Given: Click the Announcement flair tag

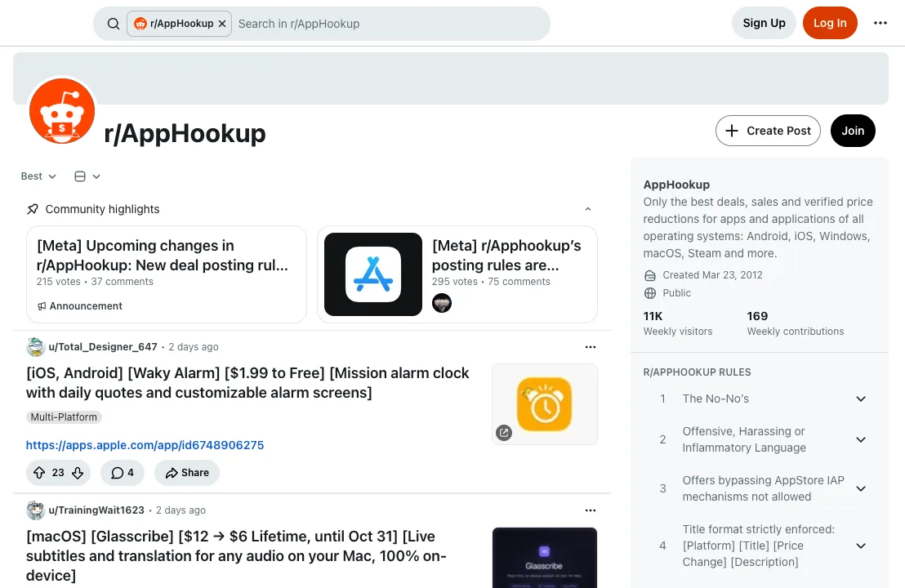Looking at the screenshot, I should [80, 305].
